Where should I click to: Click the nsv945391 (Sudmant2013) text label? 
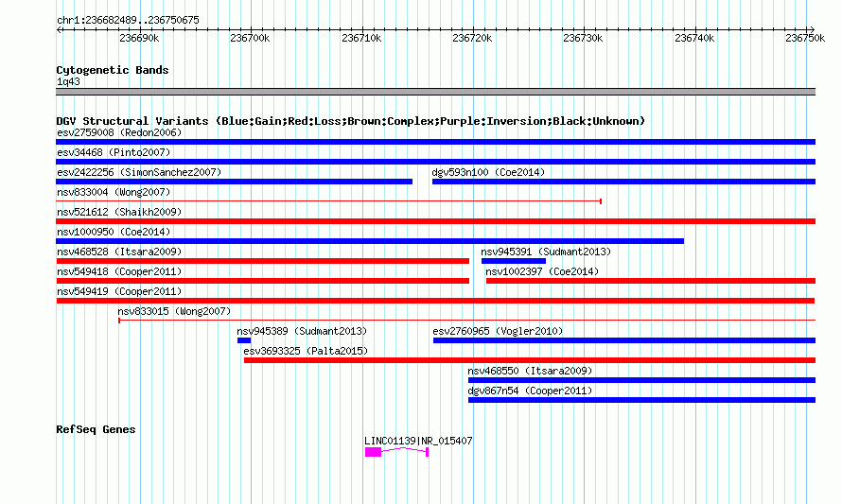click(546, 252)
